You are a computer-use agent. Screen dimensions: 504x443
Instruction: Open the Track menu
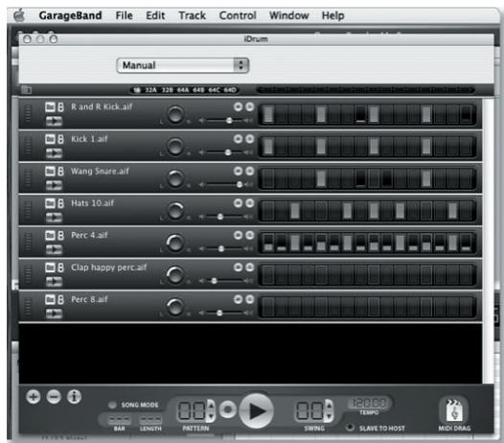[193, 15]
